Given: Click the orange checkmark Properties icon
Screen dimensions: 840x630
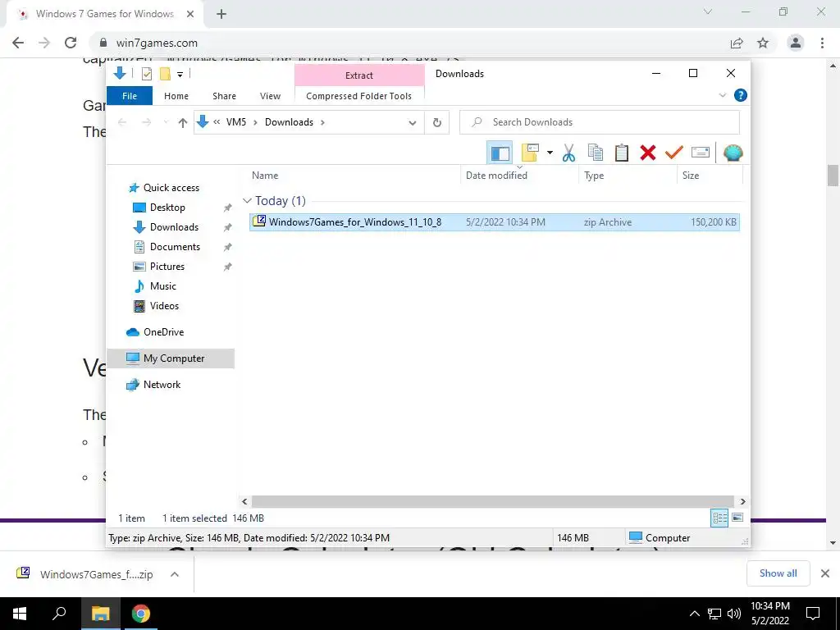Looking at the screenshot, I should click(x=673, y=153).
